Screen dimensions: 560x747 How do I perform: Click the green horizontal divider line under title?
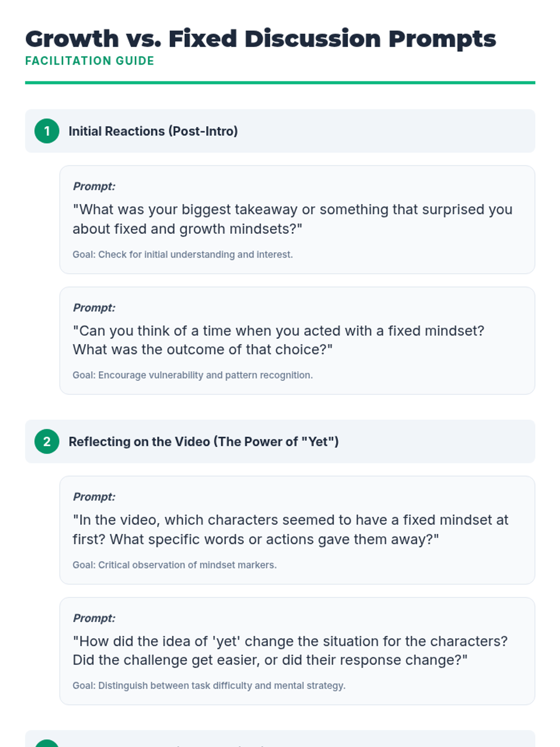280,83
